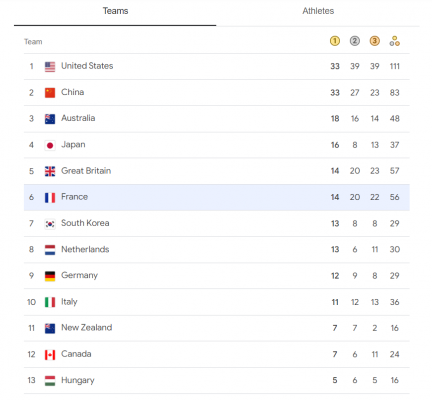Open the France team row

click(x=217, y=197)
